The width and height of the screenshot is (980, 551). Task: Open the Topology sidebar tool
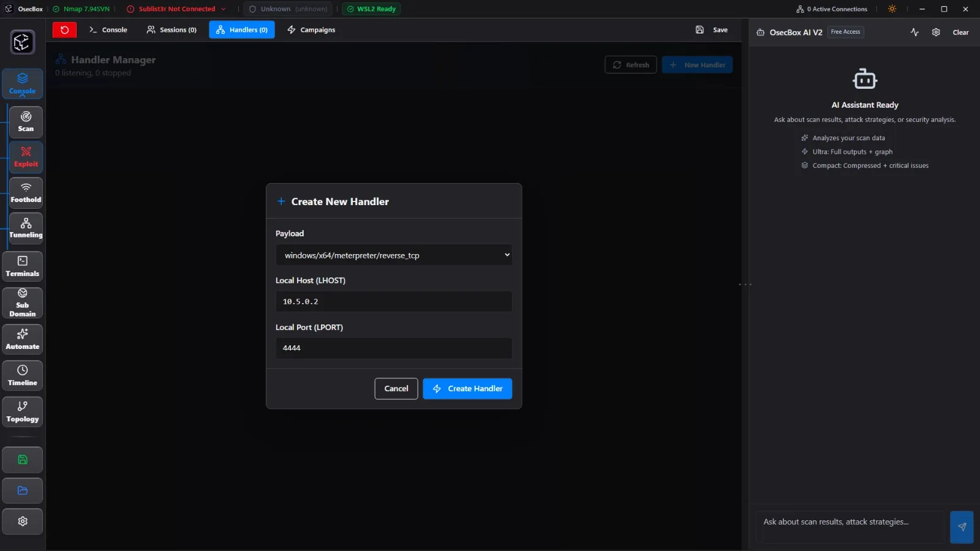[x=23, y=411]
